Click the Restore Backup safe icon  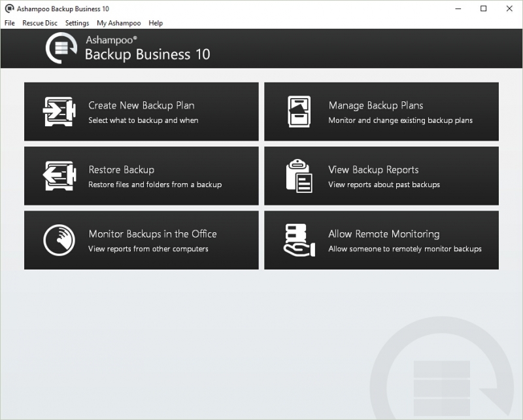click(x=59, y=175)
